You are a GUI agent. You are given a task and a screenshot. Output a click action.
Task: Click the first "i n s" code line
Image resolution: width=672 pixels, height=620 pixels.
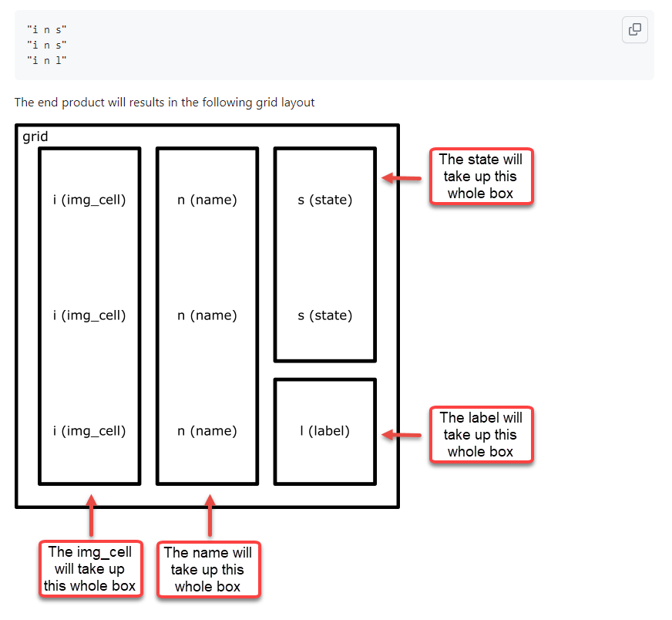[x=47, y=30]
